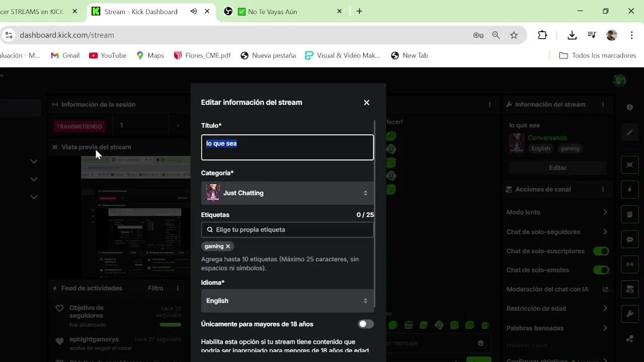Open the Chrome three-dot menu
Screen dimensions: 644x362
pyautogui.click(x=631, y=35)
